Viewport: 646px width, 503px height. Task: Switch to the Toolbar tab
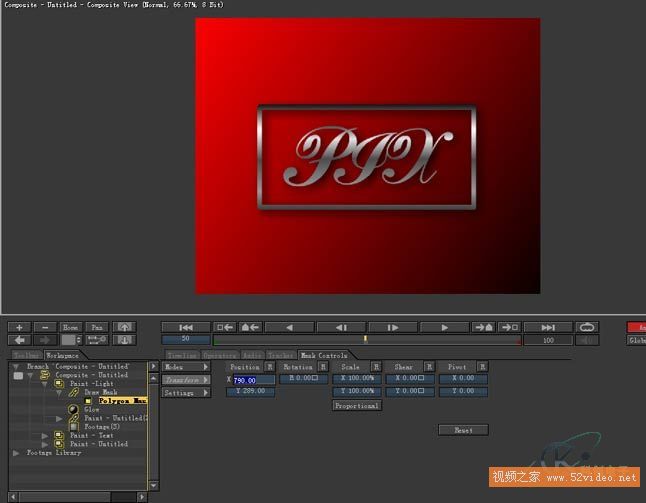click(x=27, y=355)
